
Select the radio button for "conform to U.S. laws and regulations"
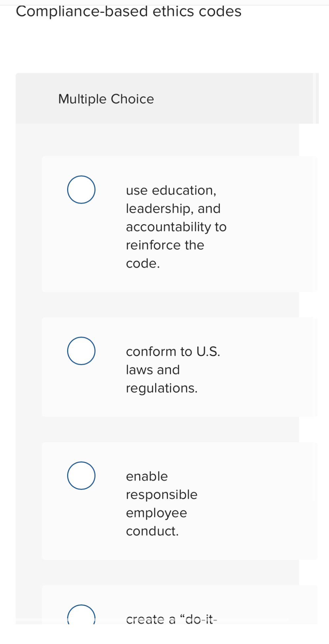[x=81, y=351]
